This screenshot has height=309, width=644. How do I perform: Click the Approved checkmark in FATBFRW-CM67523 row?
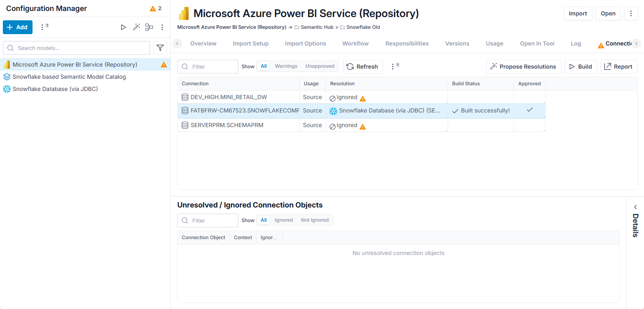click(x=530, y=110)
